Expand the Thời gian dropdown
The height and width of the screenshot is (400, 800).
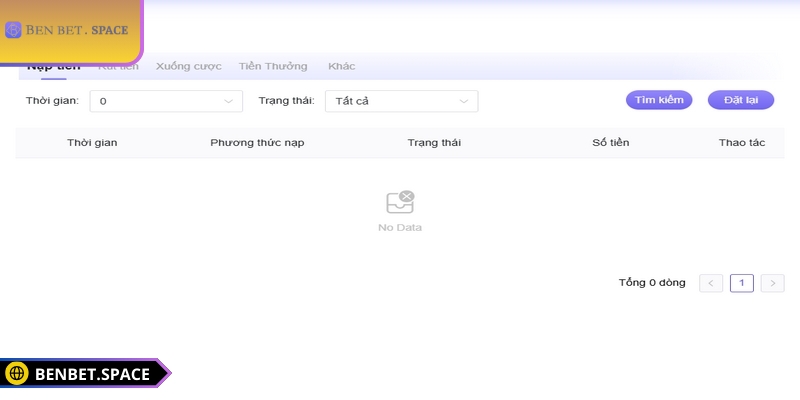click(166, 101)
